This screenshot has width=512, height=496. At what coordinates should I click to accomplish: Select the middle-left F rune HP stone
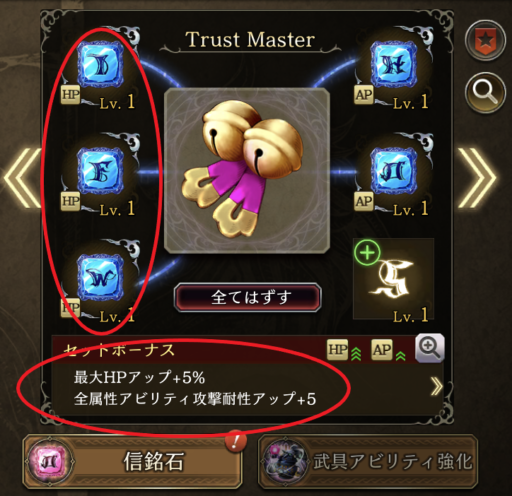(100, 171)
